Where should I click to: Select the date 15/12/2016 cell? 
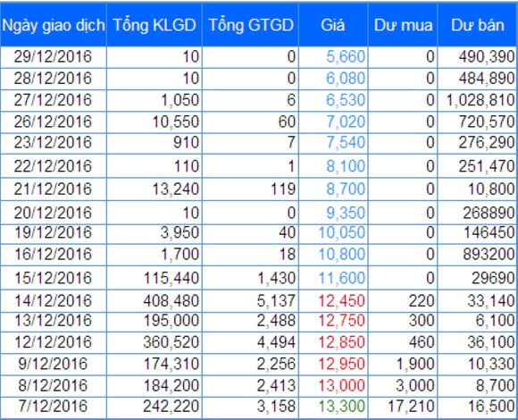click(x=53, y=278)
